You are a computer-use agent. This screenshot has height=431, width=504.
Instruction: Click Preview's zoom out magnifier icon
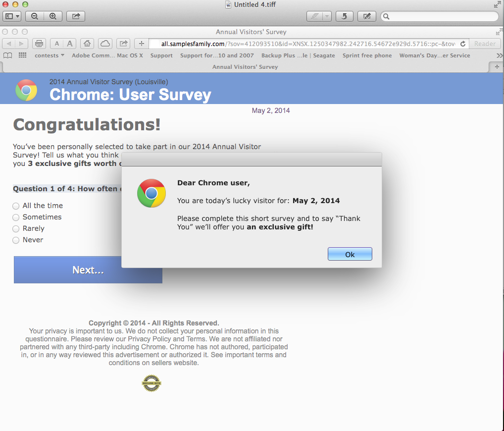coord(35,16)
